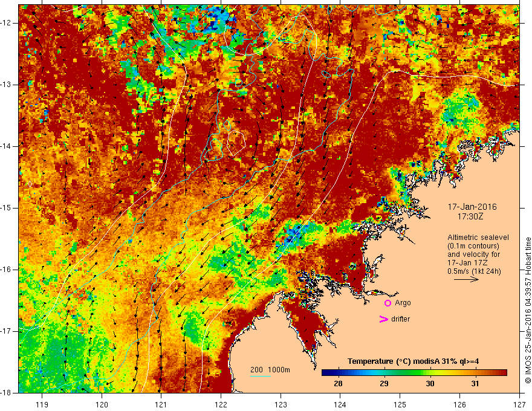Click the '125' longitude axis label
This screenshot has height=411, width=532.
[x=400, y=404]
